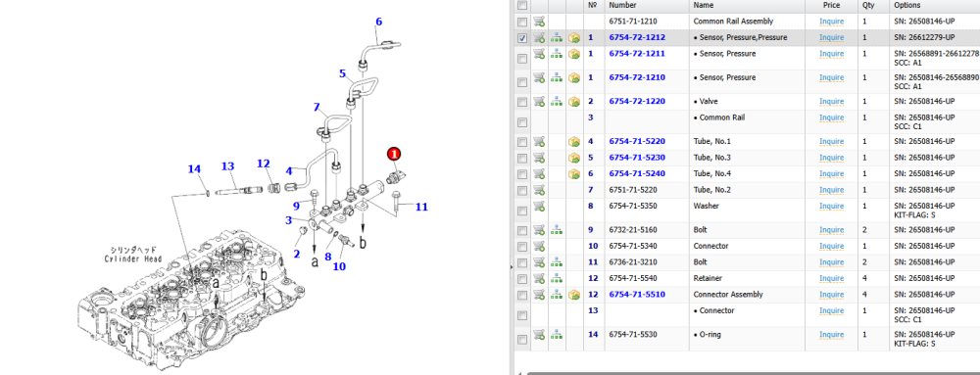980x375 pixels.
Task: Open hierarchy icon for Bolt 6736-21-3210
Action: (x=557, y=262)
